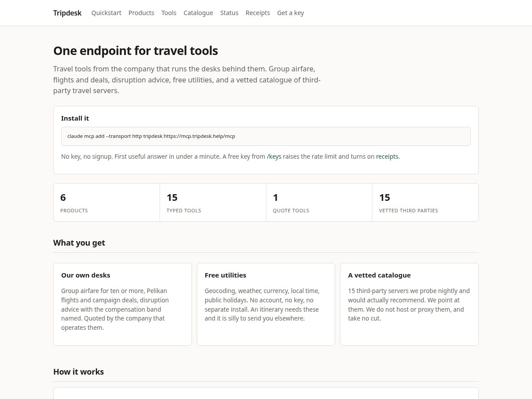Click the How it works heading
The image size is (532, 399).
[78, 372]
